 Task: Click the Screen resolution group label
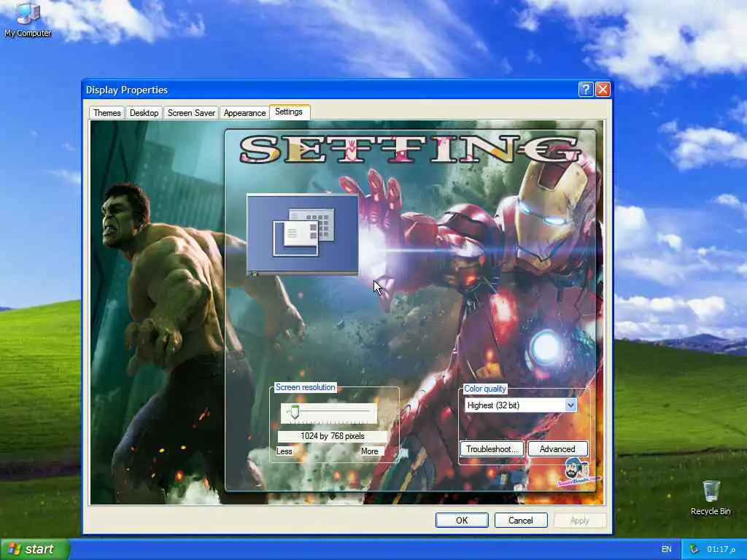pyautogui.click(x=306, y=387)
